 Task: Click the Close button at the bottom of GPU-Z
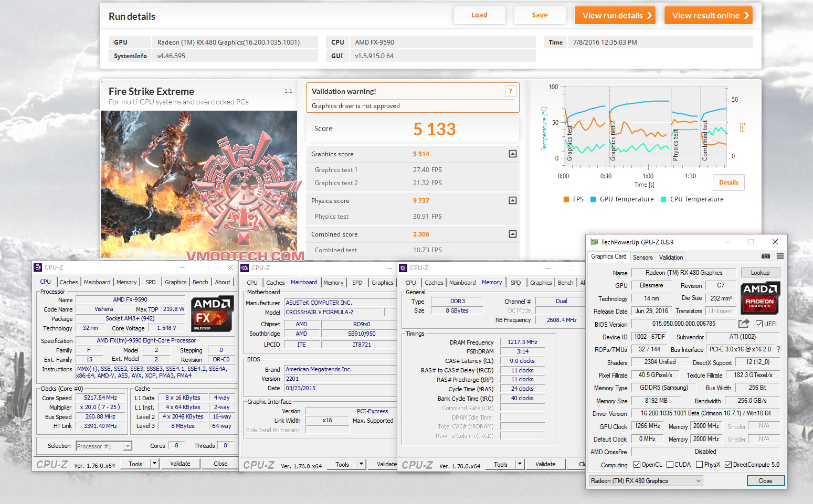point(765,481)
